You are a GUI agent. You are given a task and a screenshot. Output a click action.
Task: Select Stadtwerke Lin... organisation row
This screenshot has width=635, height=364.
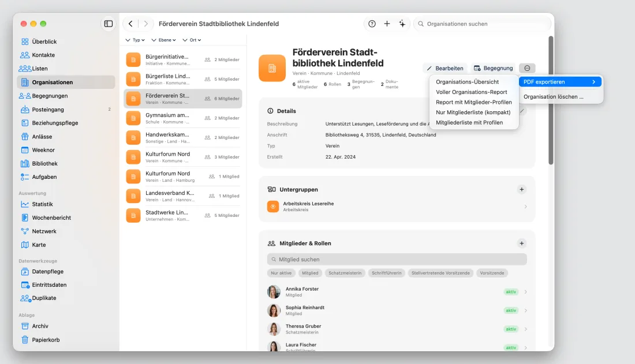[x=182, y=215]
